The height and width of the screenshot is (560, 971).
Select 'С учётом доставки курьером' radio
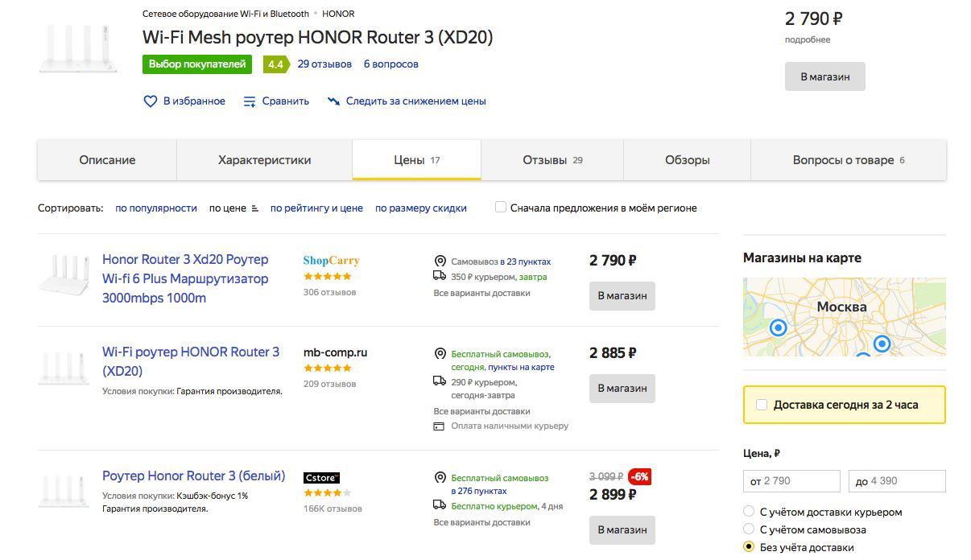click(x=749, y=512)
